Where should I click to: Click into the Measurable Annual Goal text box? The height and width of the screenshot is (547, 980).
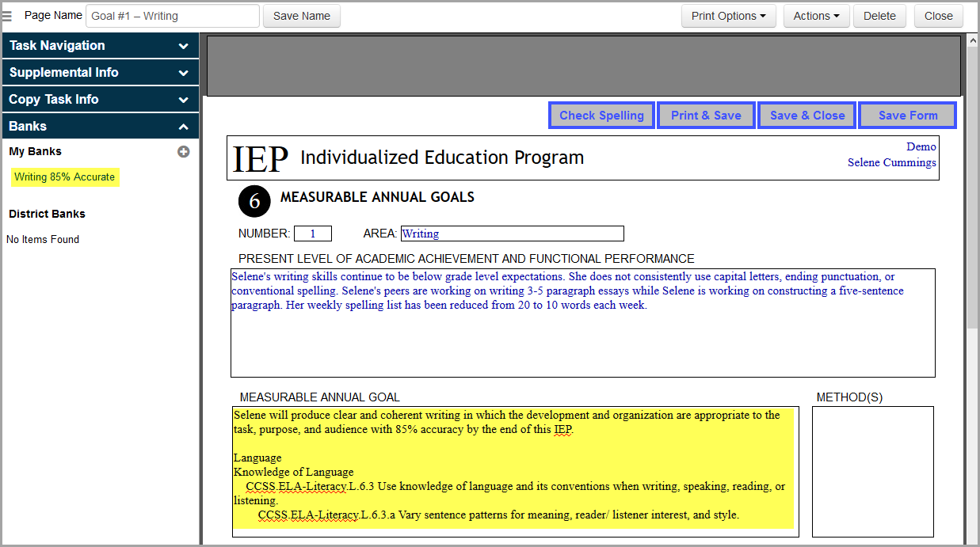(515, 472)
